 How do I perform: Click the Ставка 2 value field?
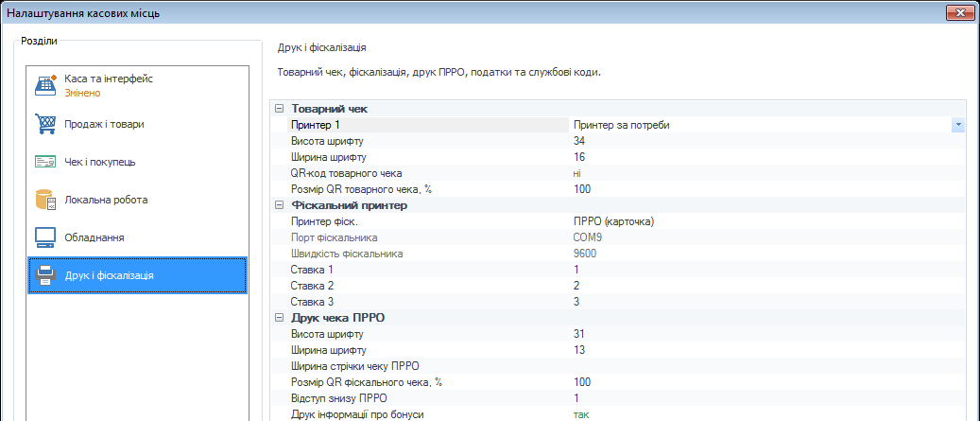click(x=767, y=286)
